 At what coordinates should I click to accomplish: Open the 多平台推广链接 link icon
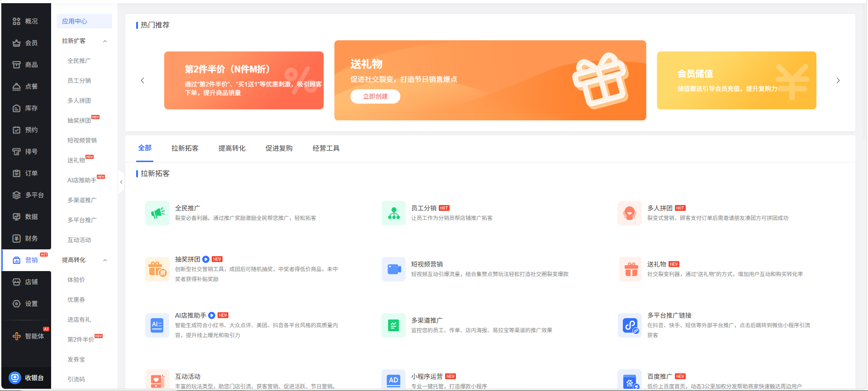pos(630,325)
